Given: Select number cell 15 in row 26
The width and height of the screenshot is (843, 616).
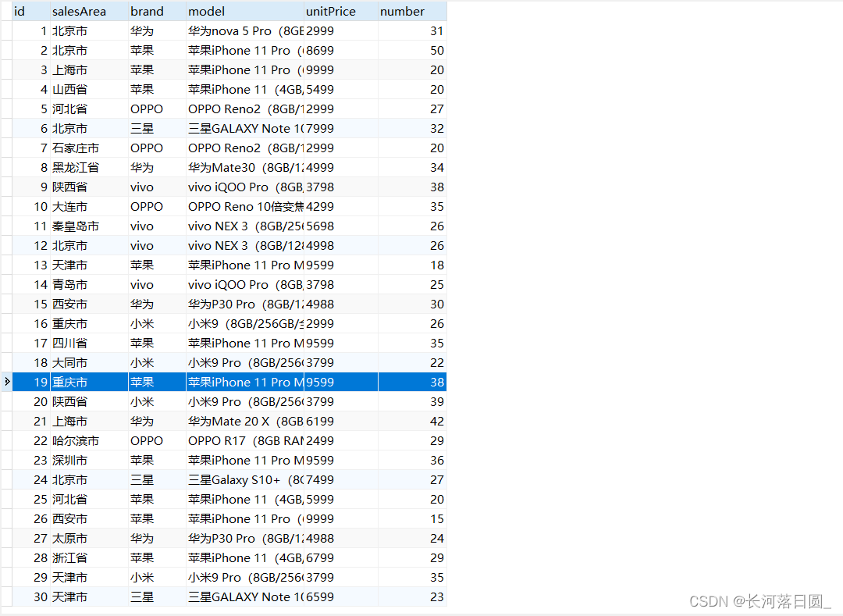Looking at the screenshot, I should click(x=412, y=519).
